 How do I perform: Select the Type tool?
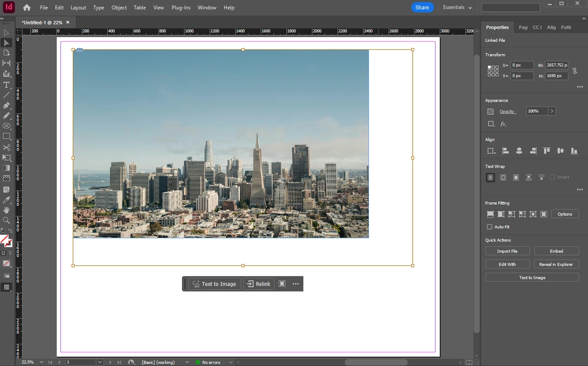point(7,84)
